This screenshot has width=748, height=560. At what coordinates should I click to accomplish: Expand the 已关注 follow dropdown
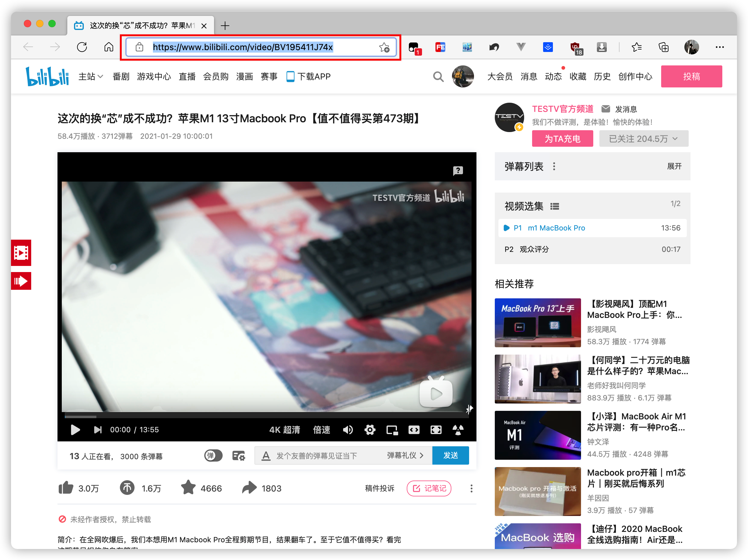(643, 138)
